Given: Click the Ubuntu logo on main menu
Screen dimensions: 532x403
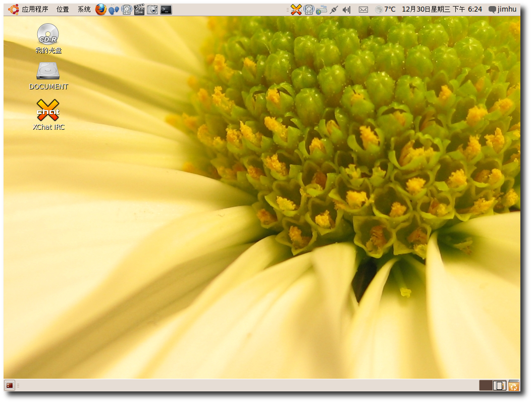Looking at the screenshot, I should [14, 9].
